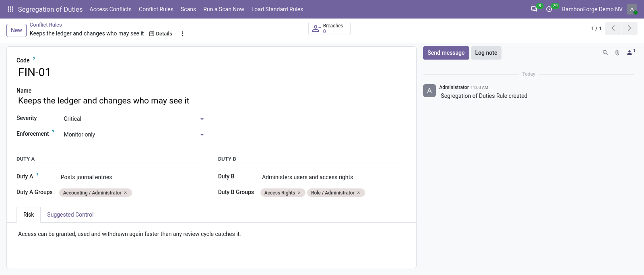Click the Send message button
The width and height of the screenshot is (644, 275).
[x=446, y=53]
